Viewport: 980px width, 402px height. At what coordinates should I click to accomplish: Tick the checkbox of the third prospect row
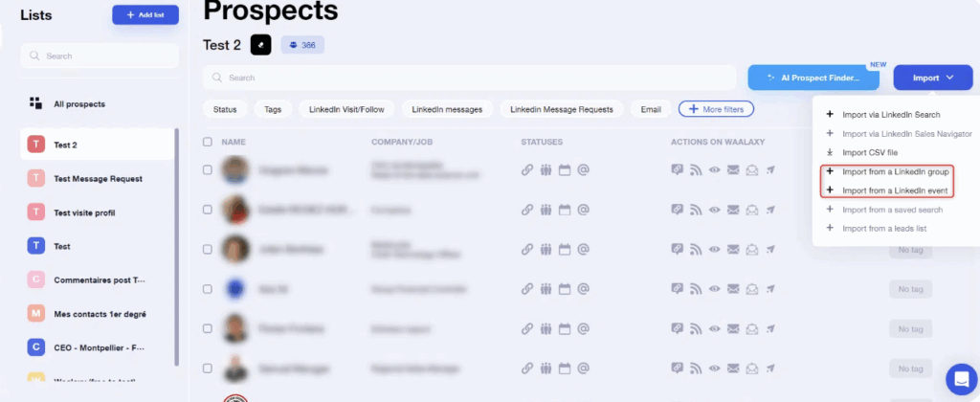208,249
